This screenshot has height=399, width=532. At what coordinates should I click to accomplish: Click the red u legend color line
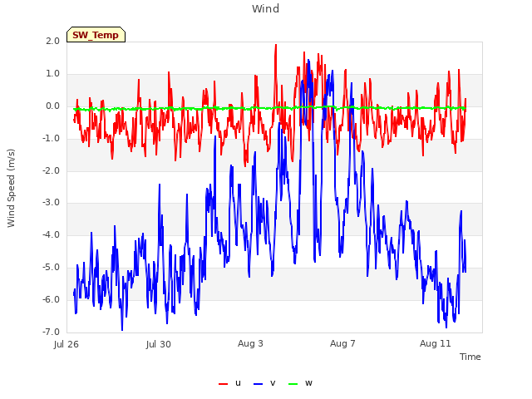pos(224,384)
